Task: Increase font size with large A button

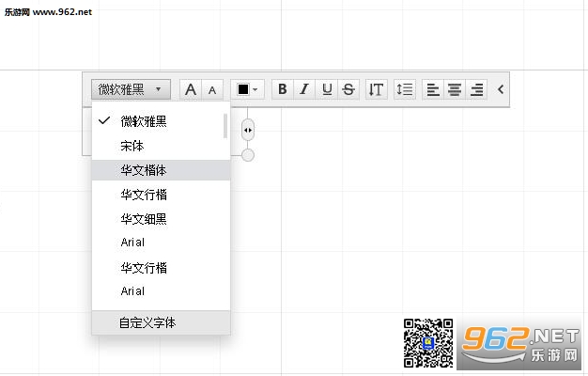Action: tap(191, 89)
